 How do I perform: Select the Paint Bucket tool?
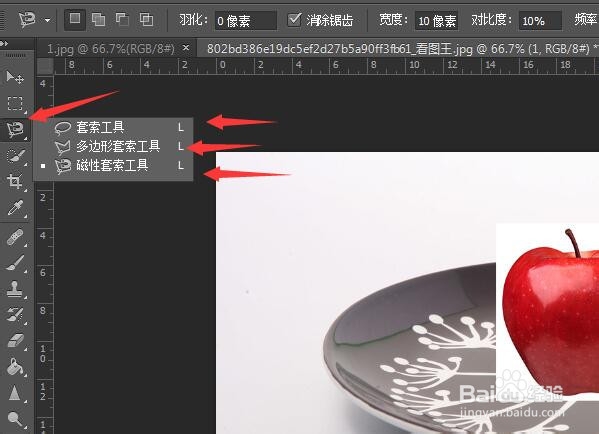(x=15, y=367)
